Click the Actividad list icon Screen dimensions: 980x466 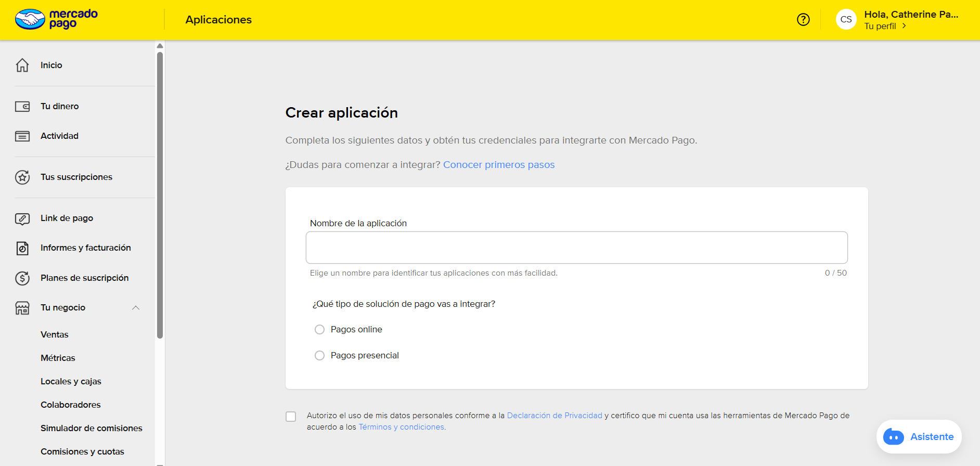22,136
